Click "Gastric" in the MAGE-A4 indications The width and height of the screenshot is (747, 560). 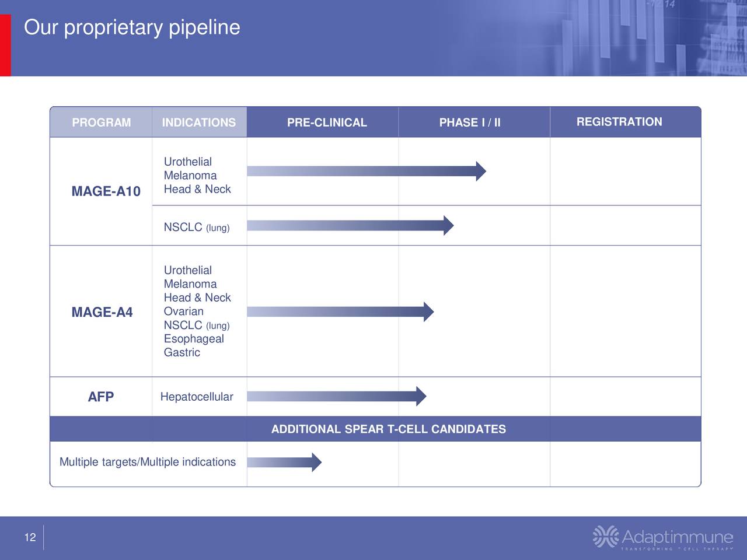(182, 352)
